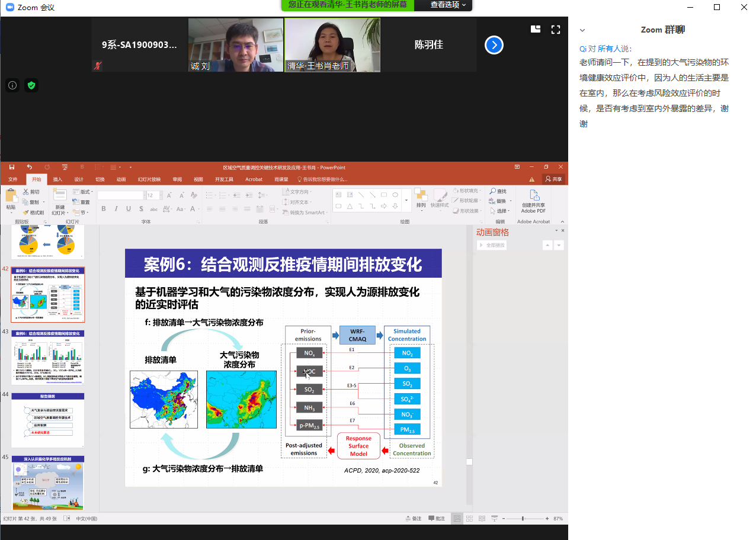Enter full screen with the expand icon
The image size is (756, 540).
click(x=555, y=28)
